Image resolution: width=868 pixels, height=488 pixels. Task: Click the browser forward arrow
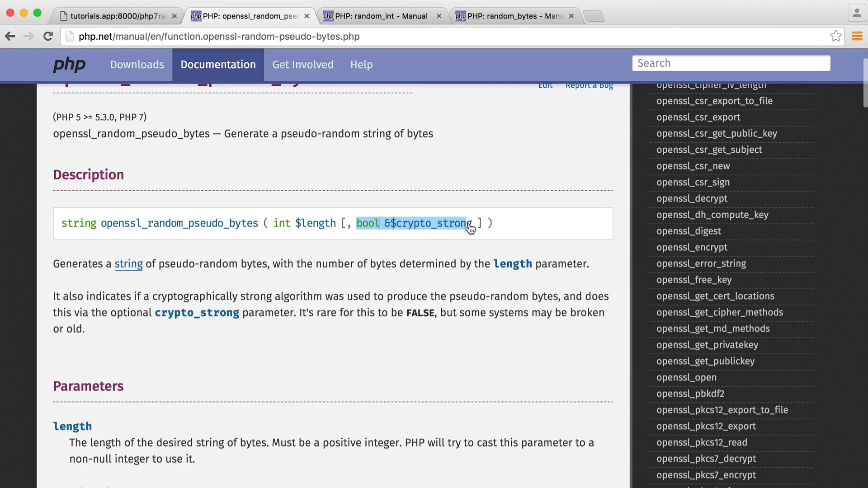(28, 36)
